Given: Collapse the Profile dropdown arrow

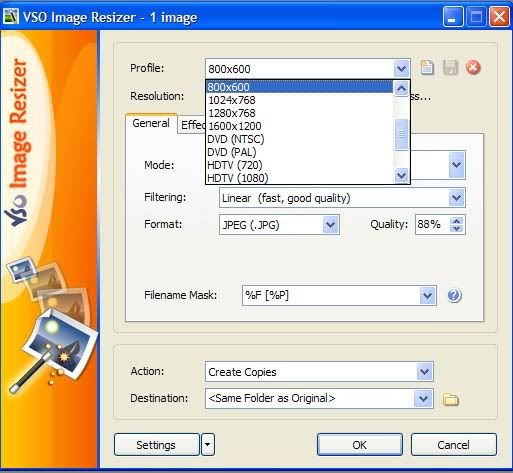Looking at the screenshot, I should (x=401, y=69).
